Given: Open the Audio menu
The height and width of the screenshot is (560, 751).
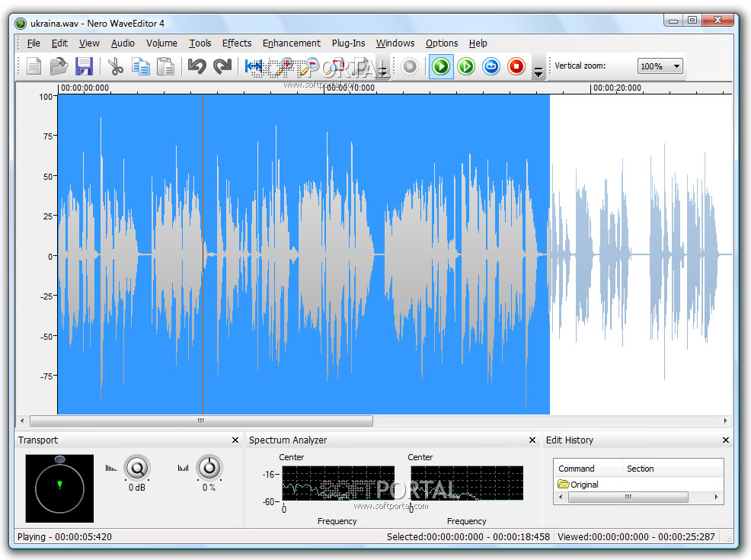Looking at the screenshot, I should [123, 43].
